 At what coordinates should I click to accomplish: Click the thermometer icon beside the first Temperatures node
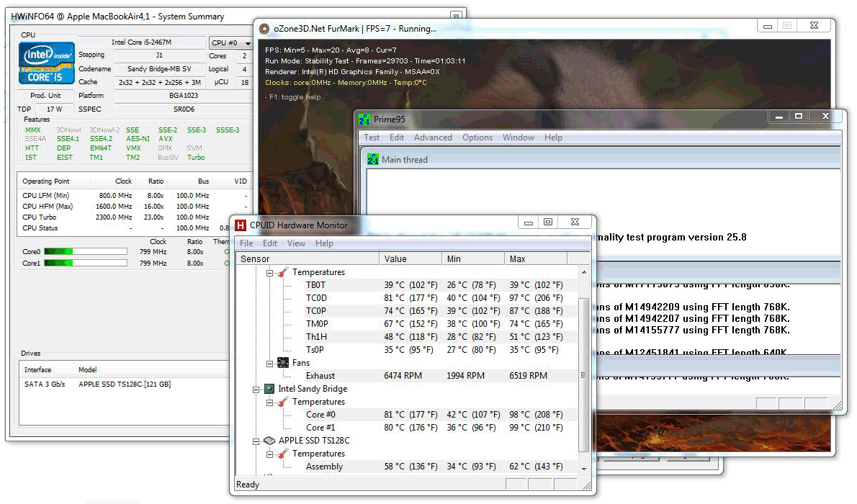283,272
